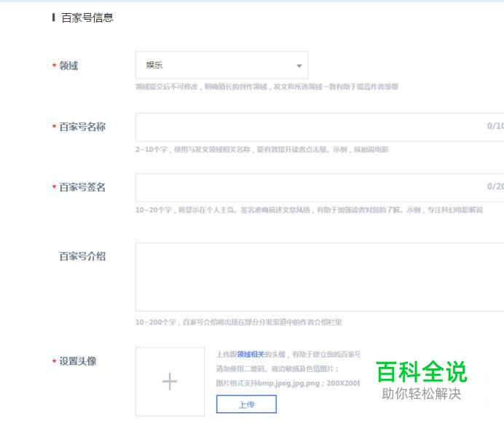Click the hint text starting with 10-200个字
The image size is (504, 426).
coord(238,322)
